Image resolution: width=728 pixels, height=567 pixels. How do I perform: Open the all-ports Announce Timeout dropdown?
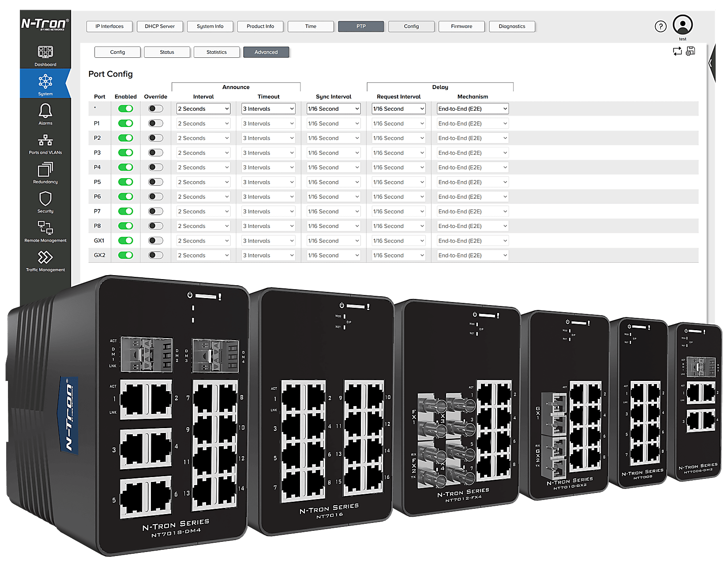(268, 108)
